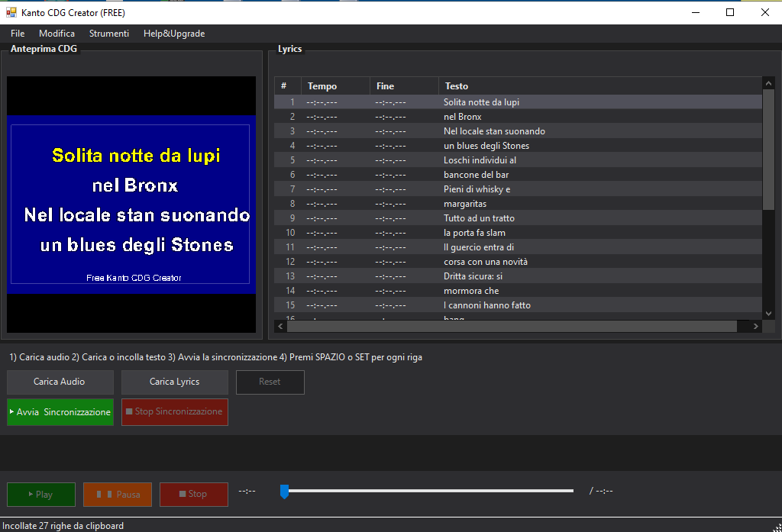
Task: Click the red Stop playback button
Action: (x=193, y=495)
